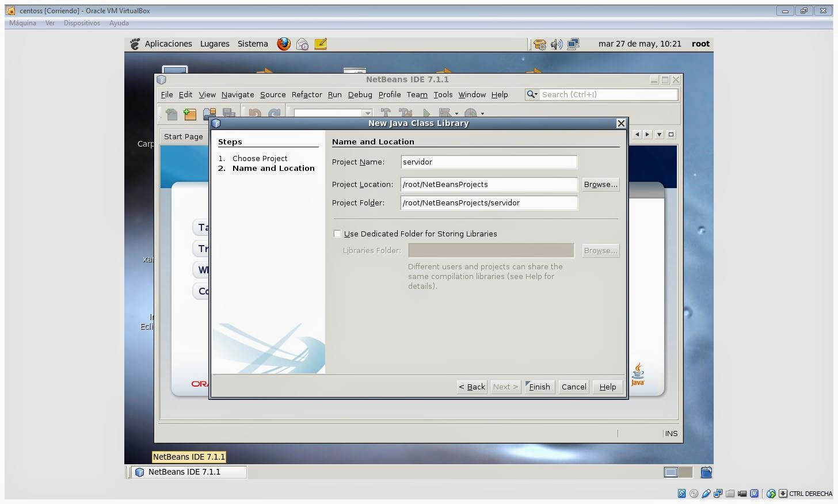Click the Debug Project toolbar icon
This screenshot has width=838, height=504.
(x=445, y=113)
